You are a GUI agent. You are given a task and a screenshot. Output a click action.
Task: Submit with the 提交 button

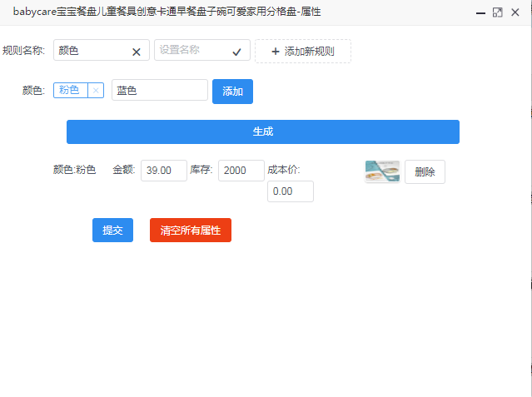[112, 230]
